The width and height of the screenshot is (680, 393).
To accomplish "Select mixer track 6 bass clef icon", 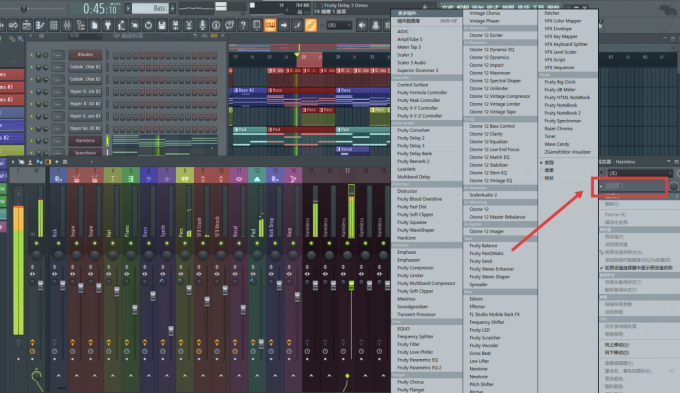I will coord(148,179).
